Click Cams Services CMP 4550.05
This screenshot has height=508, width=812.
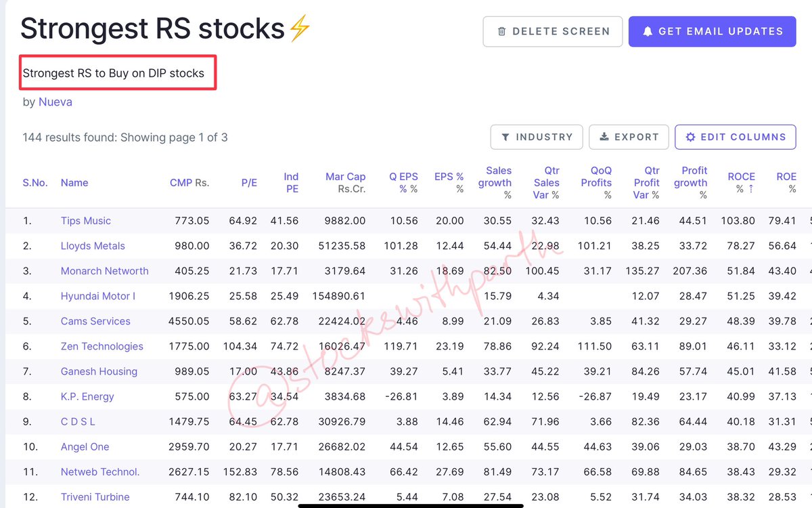coord(190,321)
